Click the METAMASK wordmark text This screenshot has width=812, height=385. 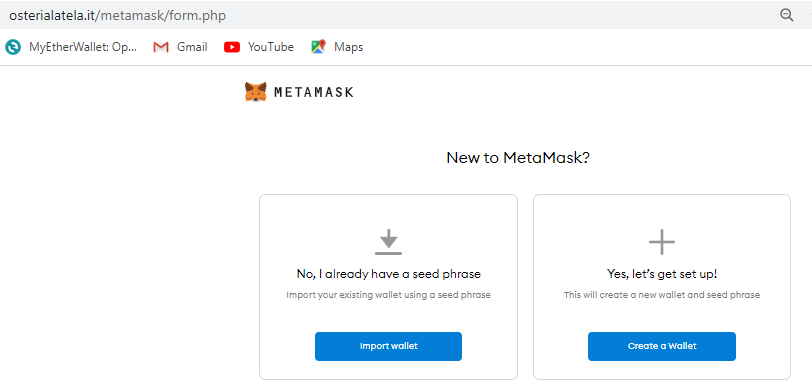coord(313,93)
